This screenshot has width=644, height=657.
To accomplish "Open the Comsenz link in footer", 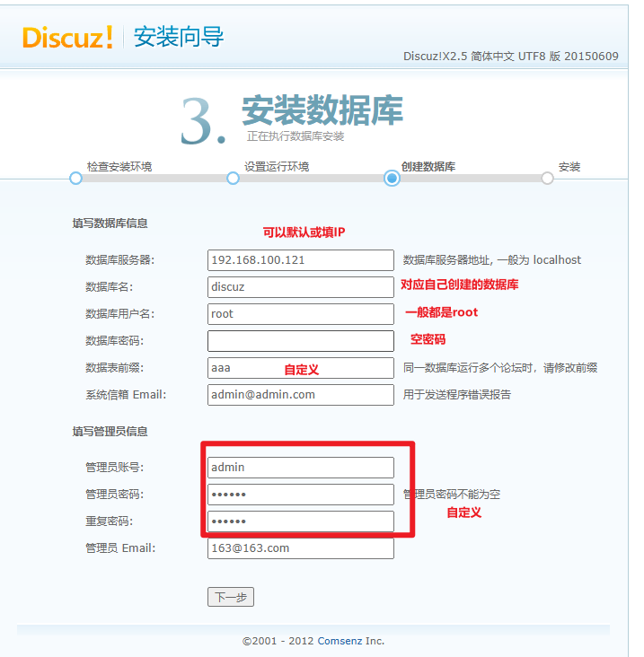I will pos(340,641).
